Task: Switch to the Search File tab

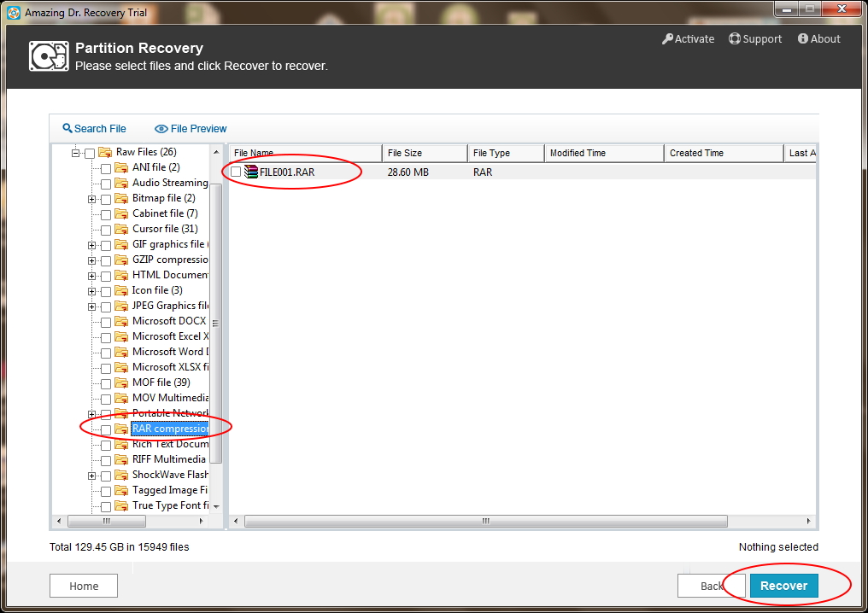Action: [x=94, y=128]
